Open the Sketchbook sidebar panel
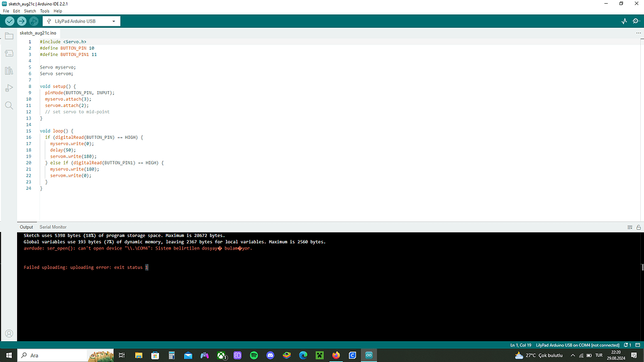 pos(8,36)
